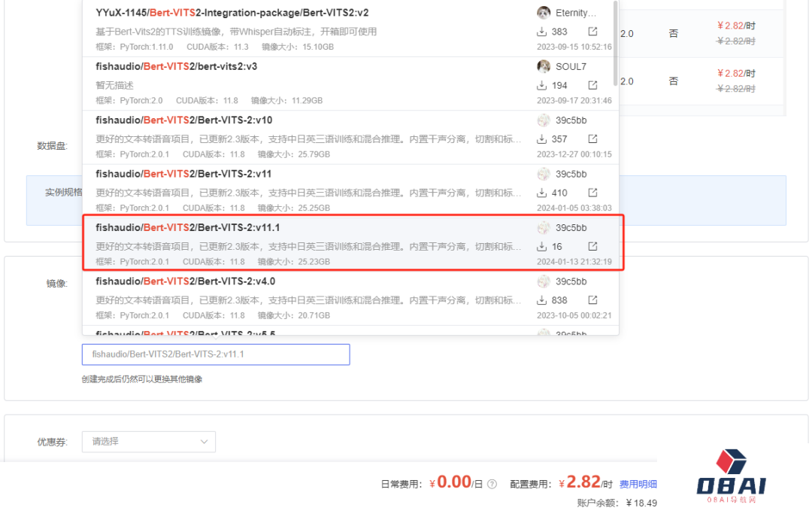Open the 费用明细 fee details link
Image resolution: width=812 pixels, height=511 pixels.
coord(638,484)
